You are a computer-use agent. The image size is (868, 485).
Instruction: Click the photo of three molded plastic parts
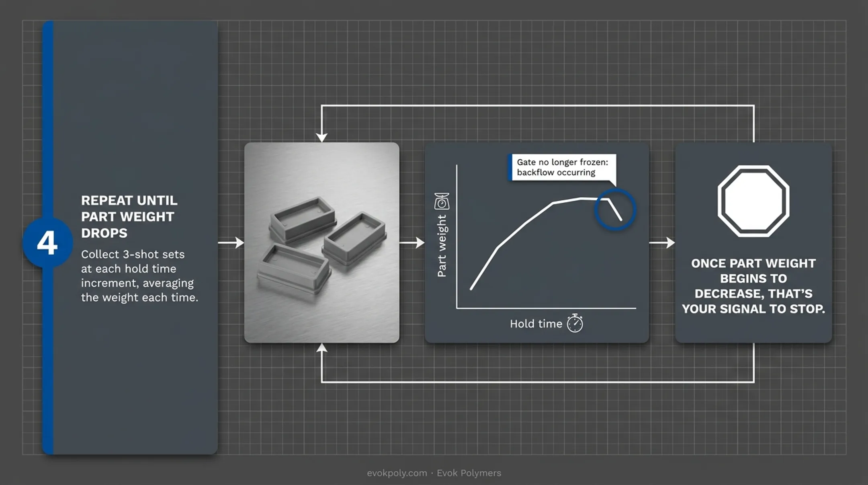[x=322, y=242]
